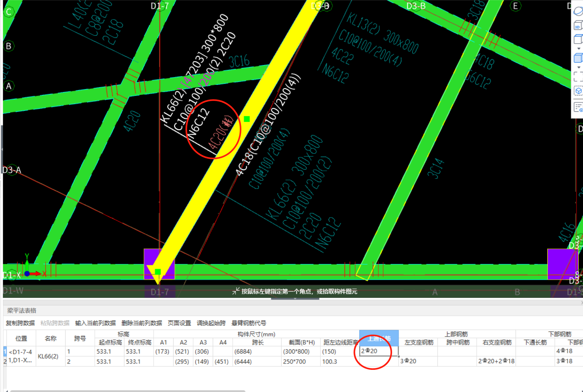Click 输入当前列数据 button
Viewport: 583px width, 392px height.
[95, 323]
